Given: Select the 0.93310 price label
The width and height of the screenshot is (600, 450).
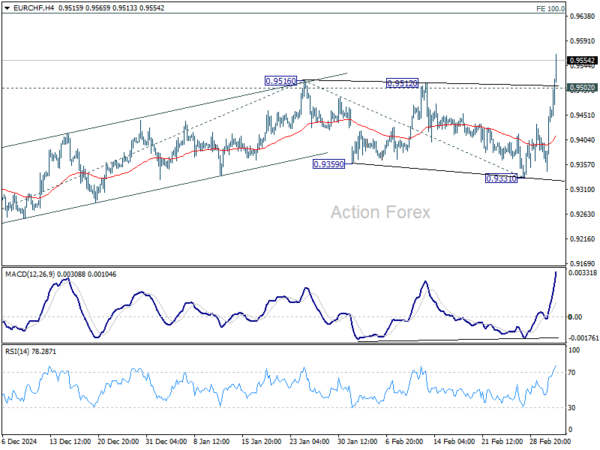Looking at the screenshot, I should (x=501, y=178).
